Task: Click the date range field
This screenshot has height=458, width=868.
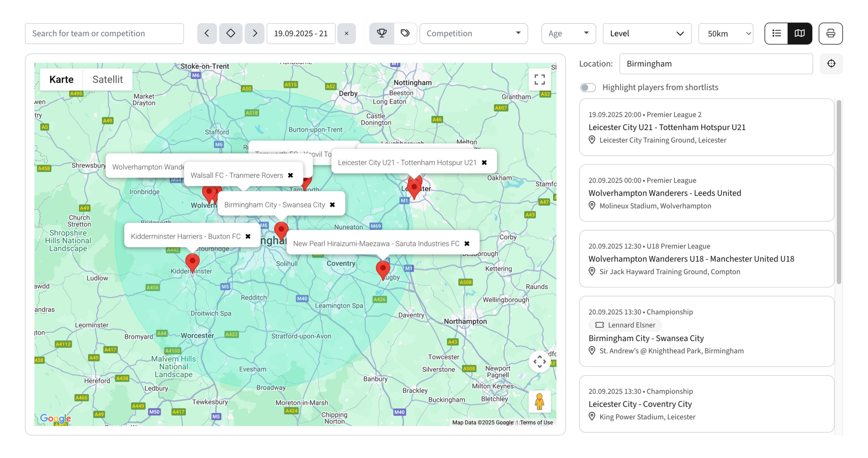Action: click(x=301, y=33)
